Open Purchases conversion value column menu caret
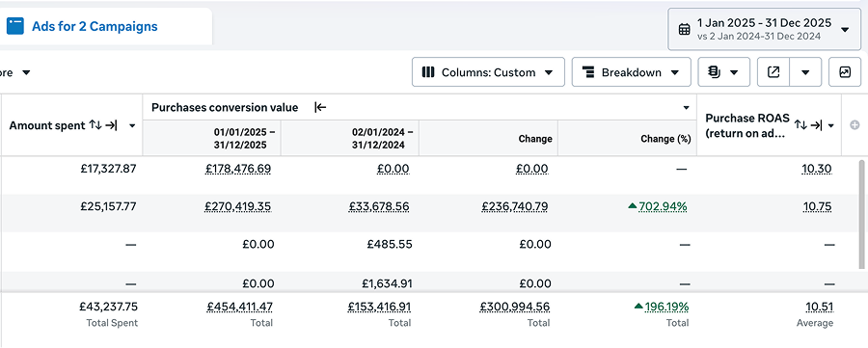Image resolution: width=868 pixels, height=348 pixels. 686,108
